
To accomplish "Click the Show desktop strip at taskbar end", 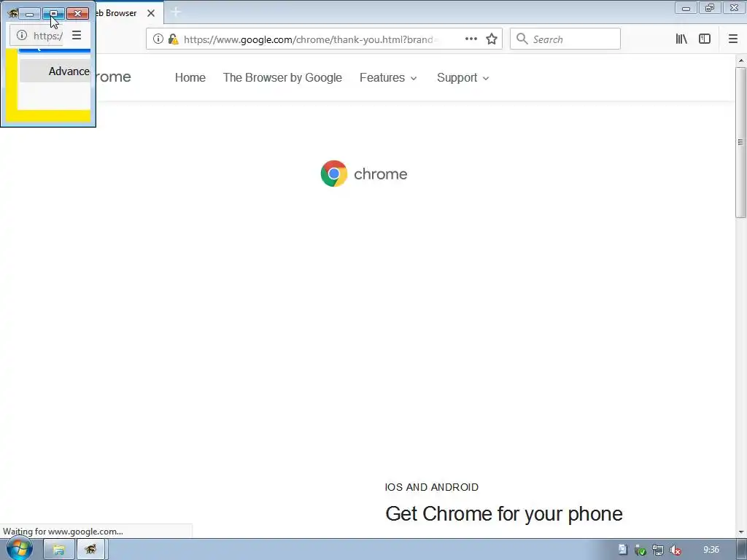I will pos(742,550).
